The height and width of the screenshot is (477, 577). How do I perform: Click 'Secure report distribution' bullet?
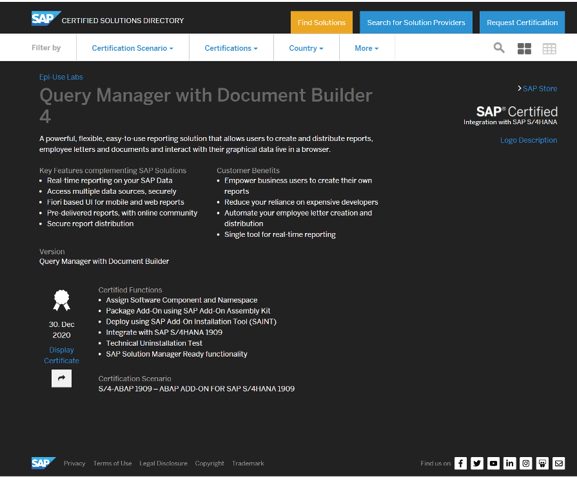point(90,224)
